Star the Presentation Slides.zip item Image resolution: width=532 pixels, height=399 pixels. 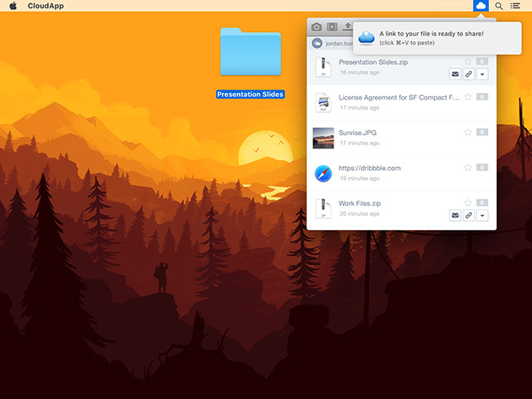(468, 62)
